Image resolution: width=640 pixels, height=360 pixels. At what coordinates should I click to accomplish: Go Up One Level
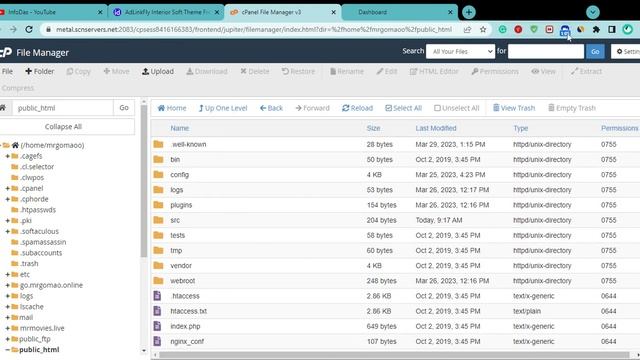click(x=223, y=108)
